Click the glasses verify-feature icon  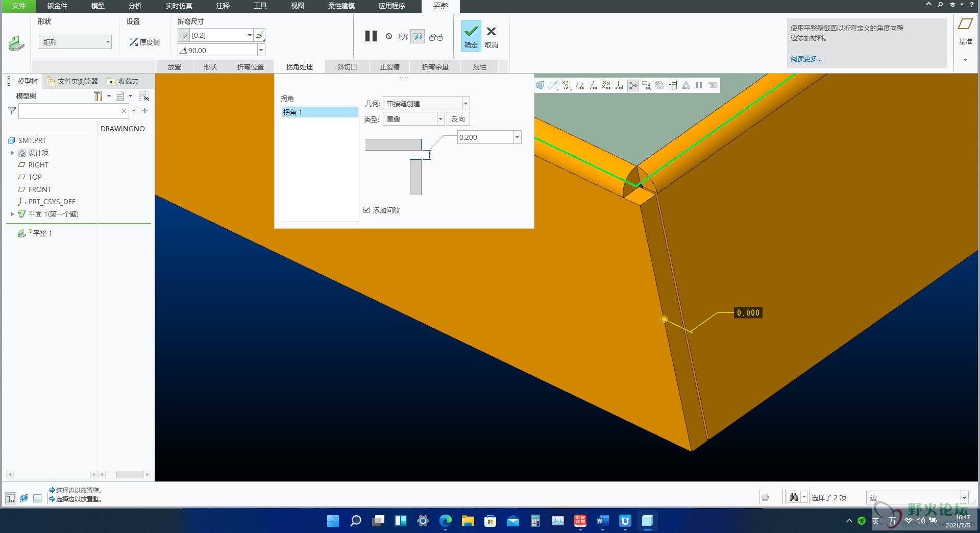click(x=436, y=37)
